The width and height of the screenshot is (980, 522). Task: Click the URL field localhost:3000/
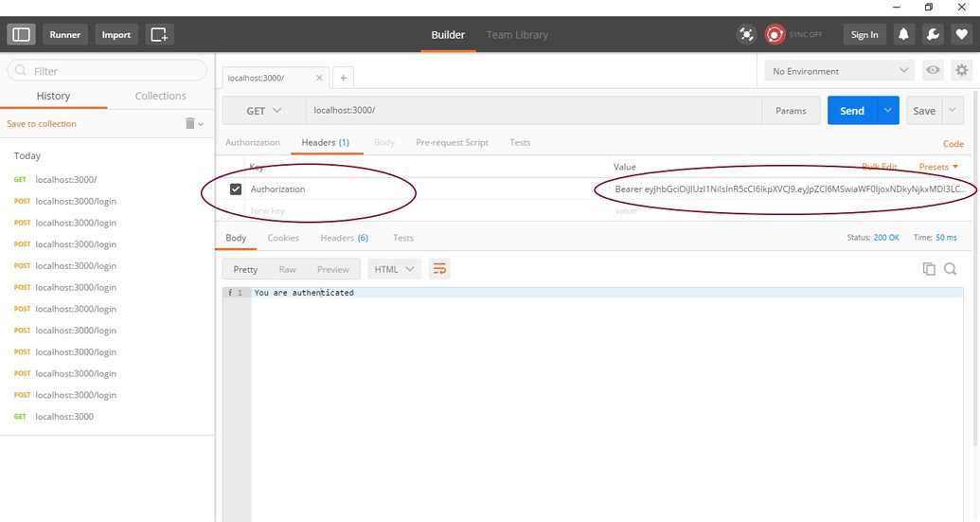pyautogui.click(x=533, y=111)
